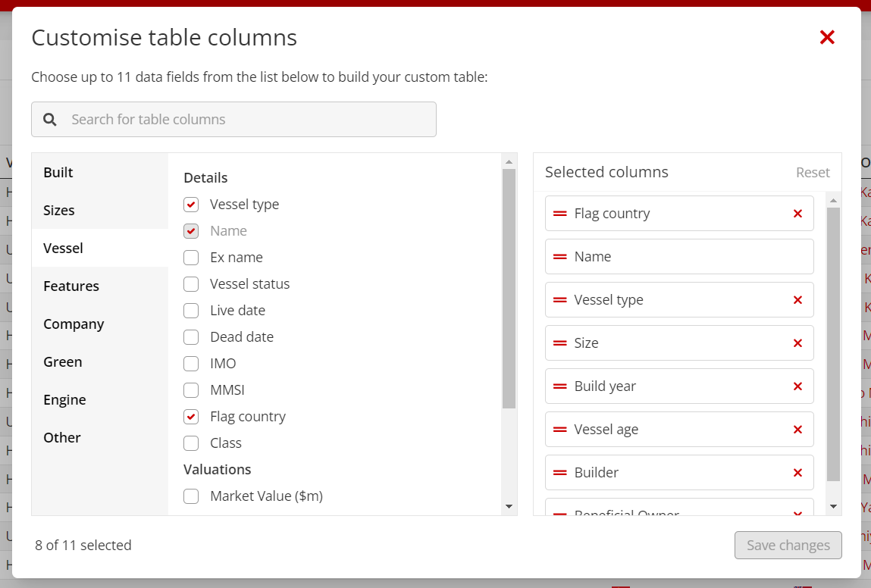Reset the selected columns
Viewport: 871px width, 588px height.
pos(813,173)
